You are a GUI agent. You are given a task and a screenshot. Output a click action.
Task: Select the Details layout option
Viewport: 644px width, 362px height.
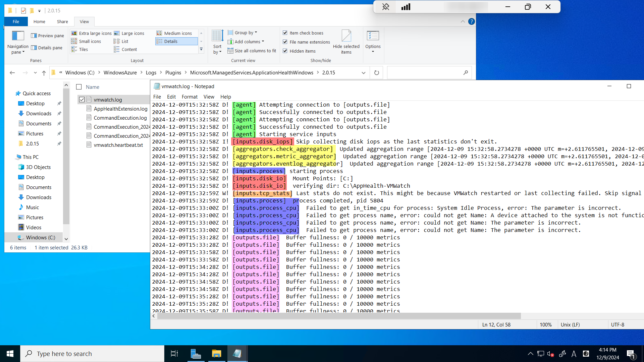click(176, 41)
